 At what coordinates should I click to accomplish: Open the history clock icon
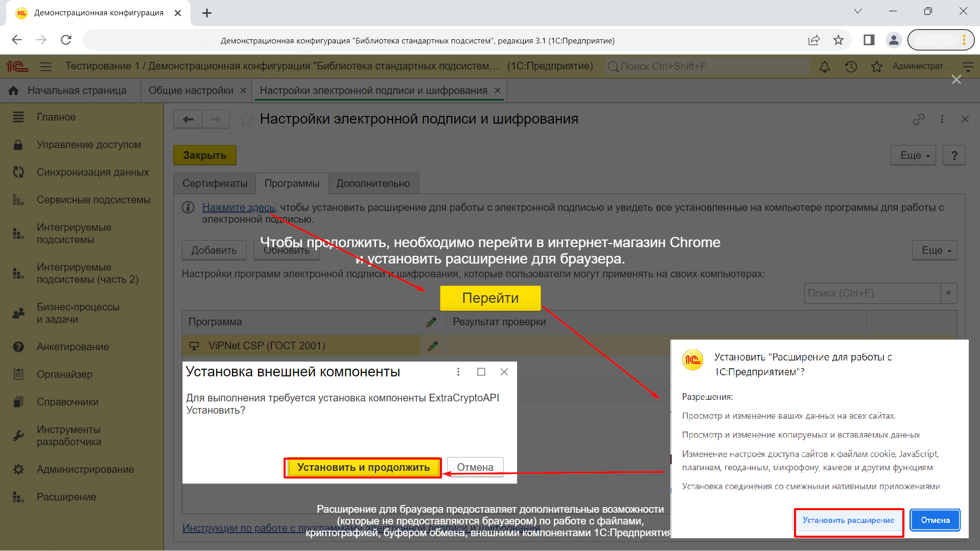tap(851, 66)
